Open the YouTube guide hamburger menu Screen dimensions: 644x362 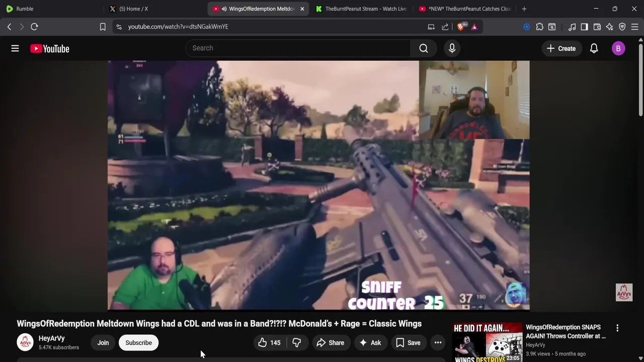pos(15,48)
